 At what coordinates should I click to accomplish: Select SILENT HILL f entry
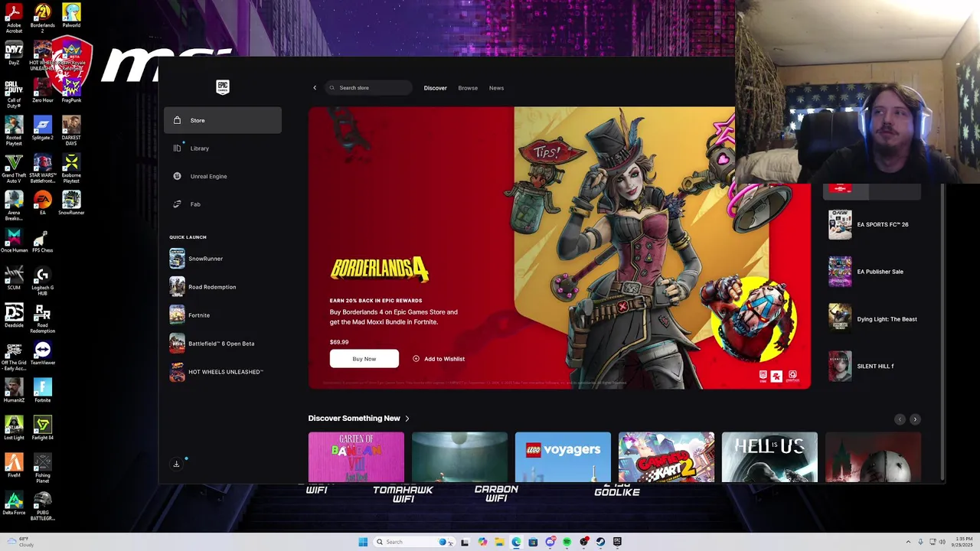click(x=873, y=366)
